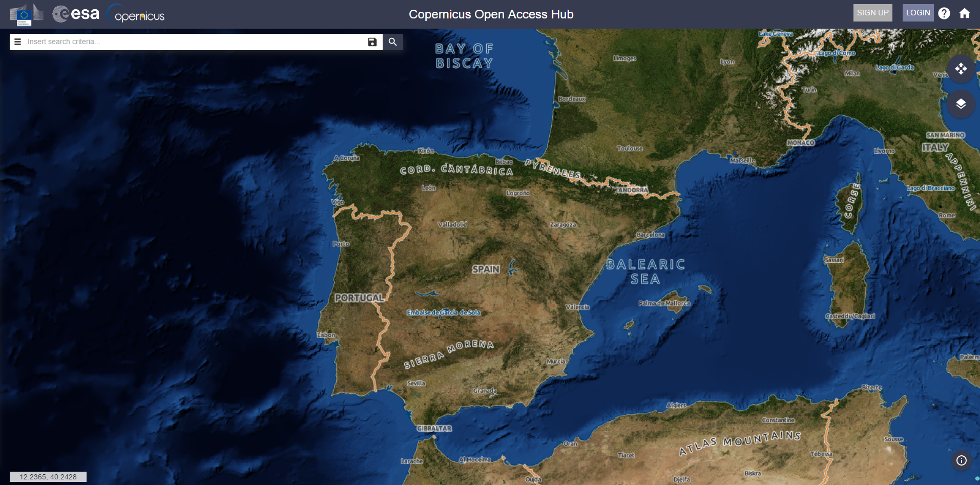This screenshot has width=980, height=485.
Task: Click the Granada city label
Action: (x=485, y=391)
